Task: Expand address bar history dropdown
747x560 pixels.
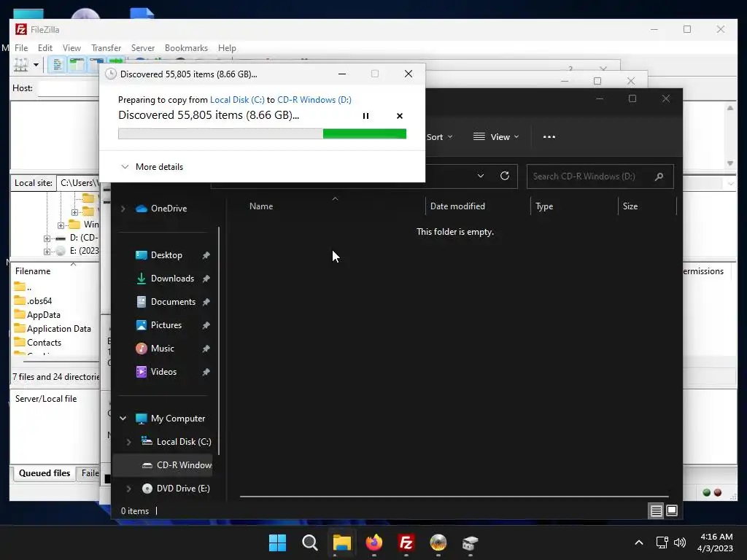Action: click(481, 176)
